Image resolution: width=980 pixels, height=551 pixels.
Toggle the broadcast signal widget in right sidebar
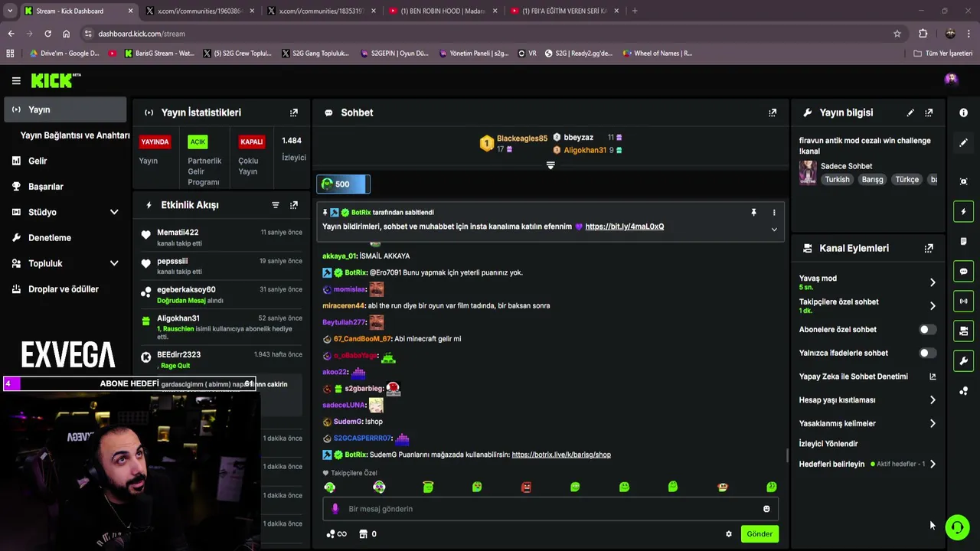tap(963, 301)
